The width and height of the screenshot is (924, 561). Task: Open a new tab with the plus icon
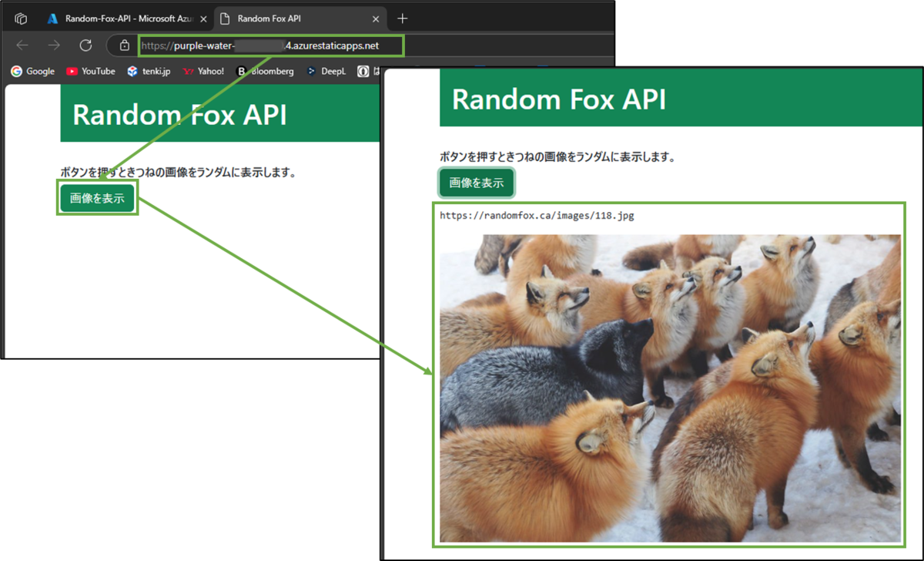(x=404, y=17)
